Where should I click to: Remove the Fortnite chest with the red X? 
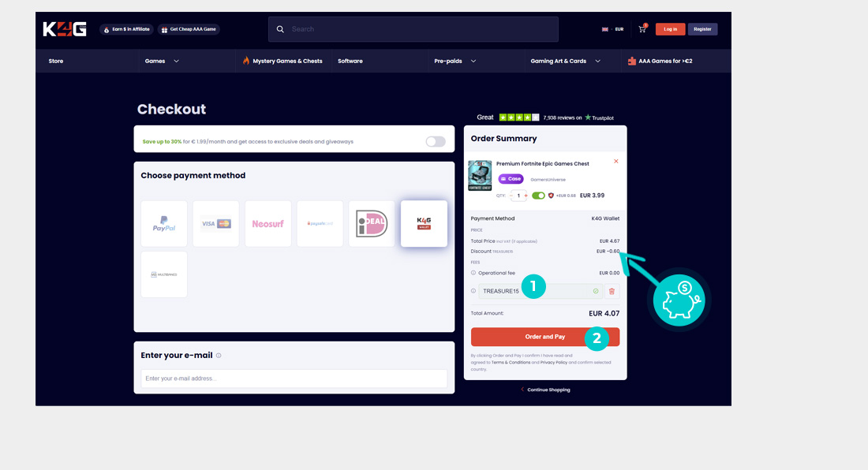[616, 162]
